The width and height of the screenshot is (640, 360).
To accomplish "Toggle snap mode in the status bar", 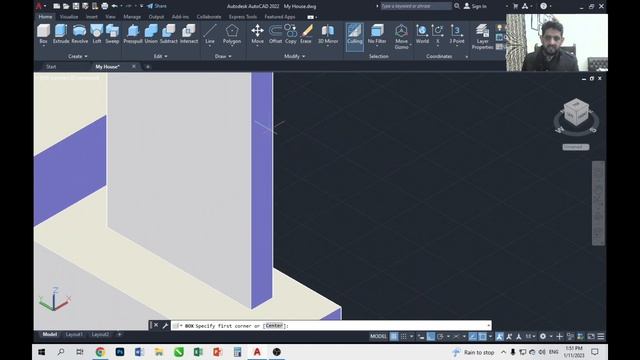I will coord(403,336).
